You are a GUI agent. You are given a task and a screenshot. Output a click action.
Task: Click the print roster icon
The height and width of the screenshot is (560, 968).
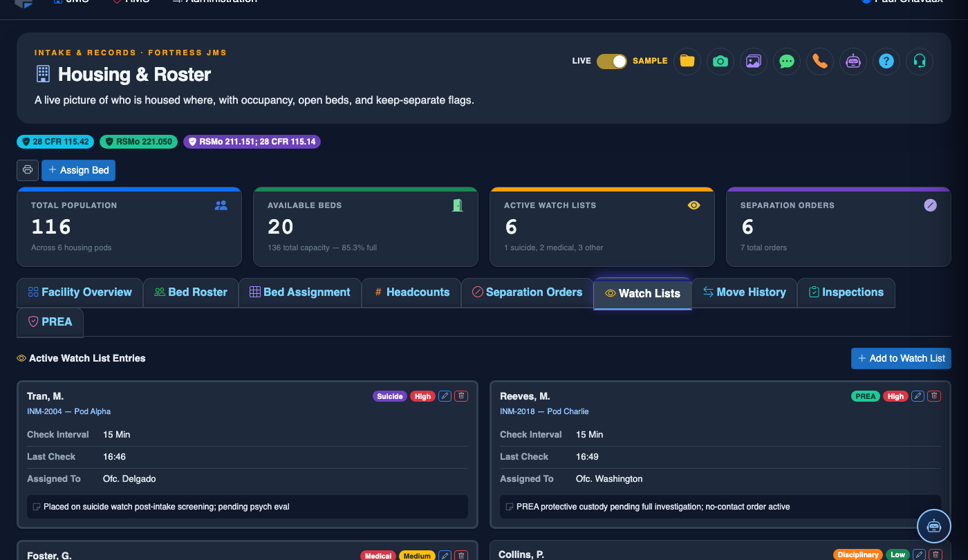[x=28, y=170]
